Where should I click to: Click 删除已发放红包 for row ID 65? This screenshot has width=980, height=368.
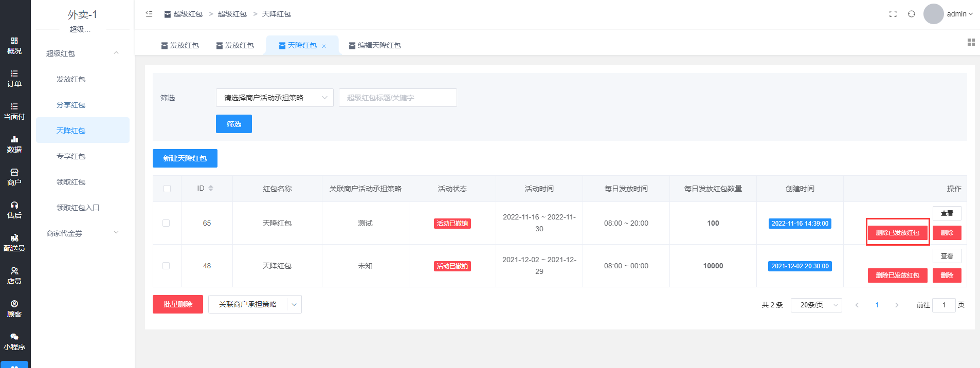pos(898,233)
